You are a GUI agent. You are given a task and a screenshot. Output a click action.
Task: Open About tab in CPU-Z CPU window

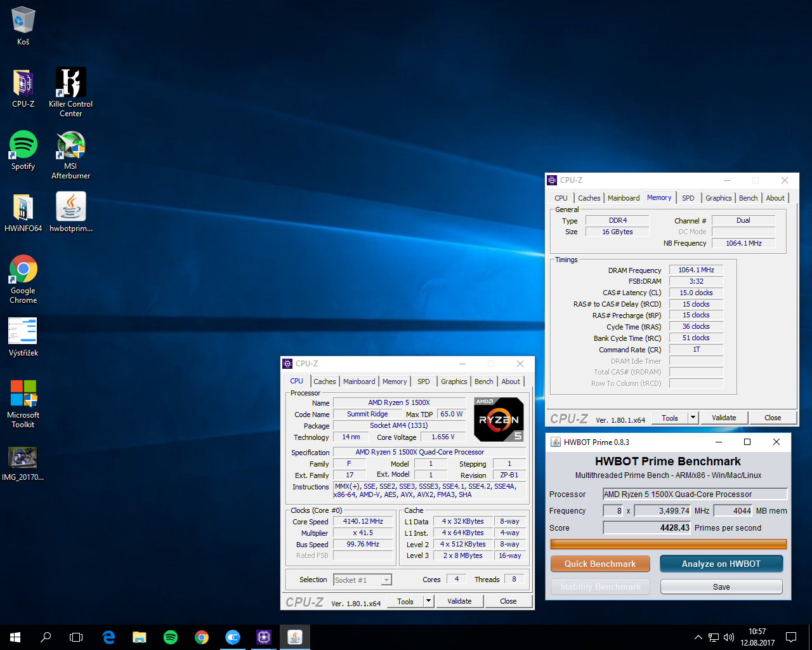point(511,381)
